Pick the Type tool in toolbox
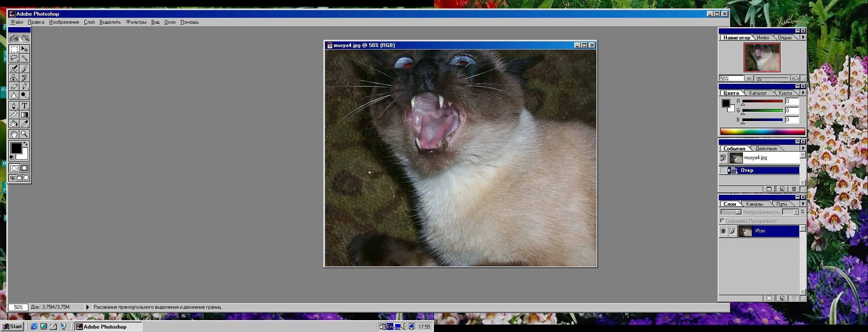This screenshot has width=868, height=332. pos(25,105)
